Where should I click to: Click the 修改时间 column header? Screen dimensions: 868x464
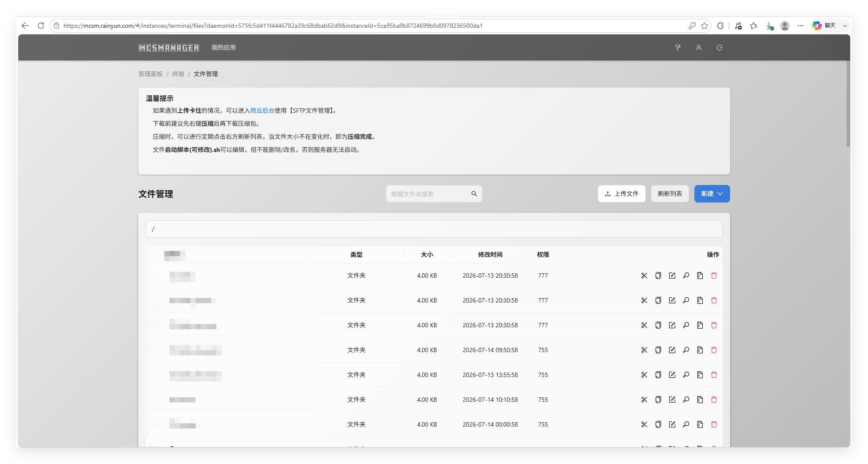tap(490, 255)
